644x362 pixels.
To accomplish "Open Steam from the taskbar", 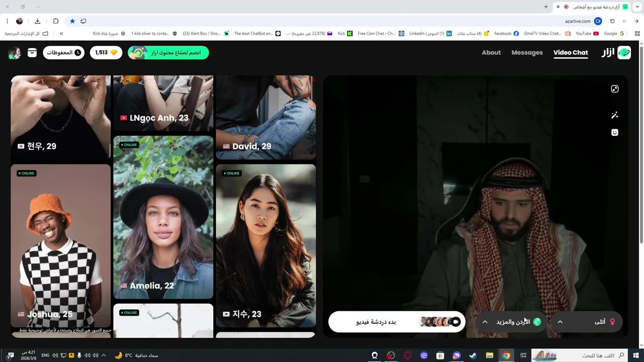I will 473,355.
